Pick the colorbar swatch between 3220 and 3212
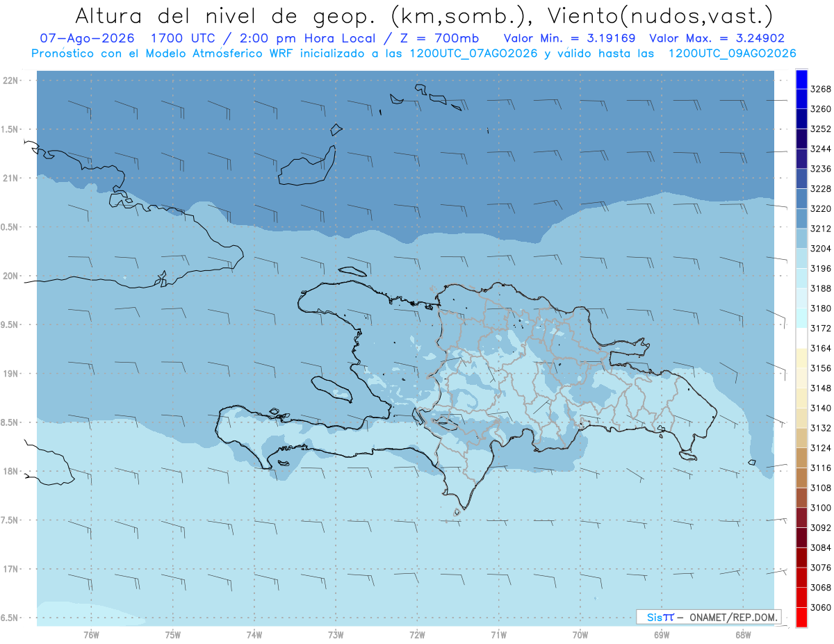 click(x=801, y=219)
